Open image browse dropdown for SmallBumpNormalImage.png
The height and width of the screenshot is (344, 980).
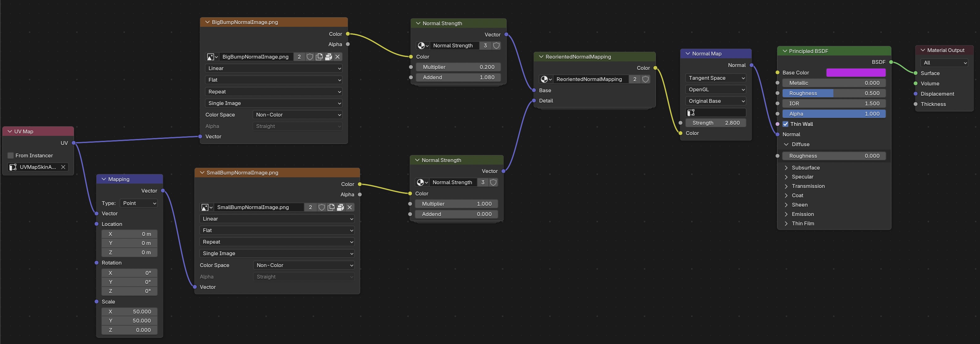(207, 207)
